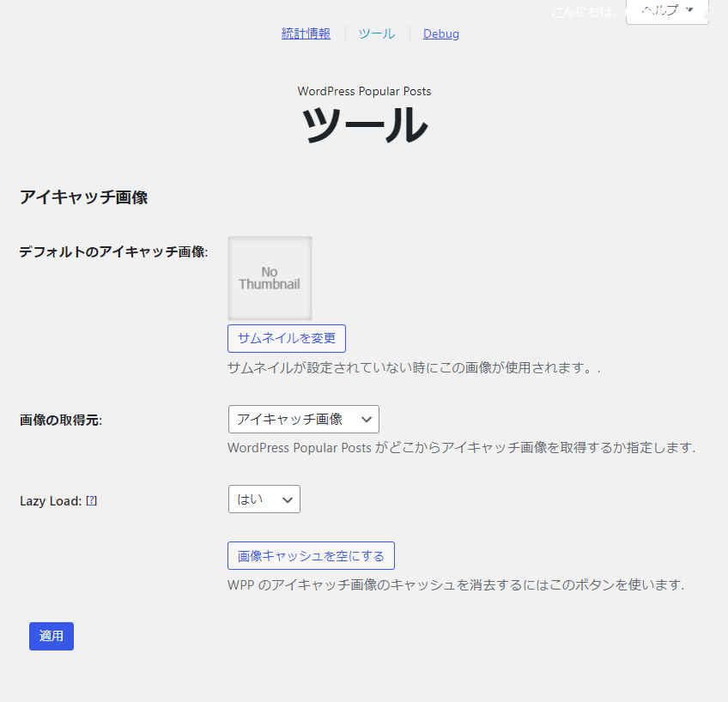Click the large ツール page title
The height and width of the screenshot is (702, 728).
pyautogui.click(x=364, y=126)
